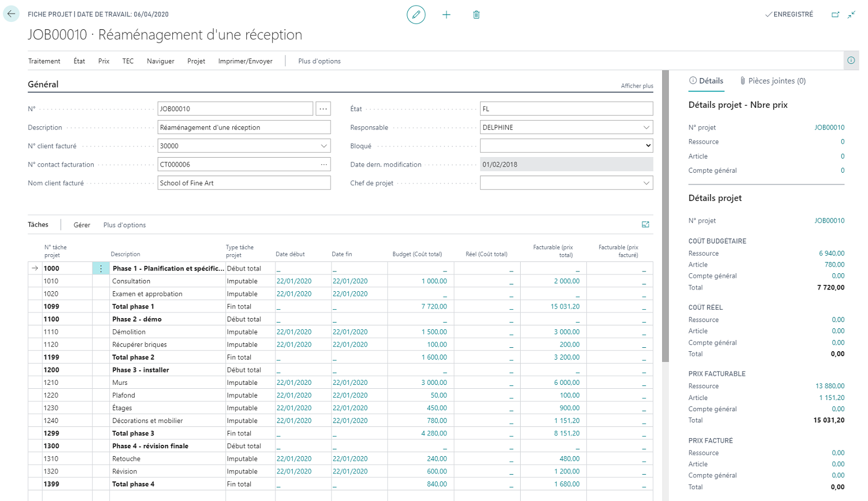The height and width of the screenshot is (501, 868).
Task: Click Plus d'options in the action bar
Action: (319, 61)
